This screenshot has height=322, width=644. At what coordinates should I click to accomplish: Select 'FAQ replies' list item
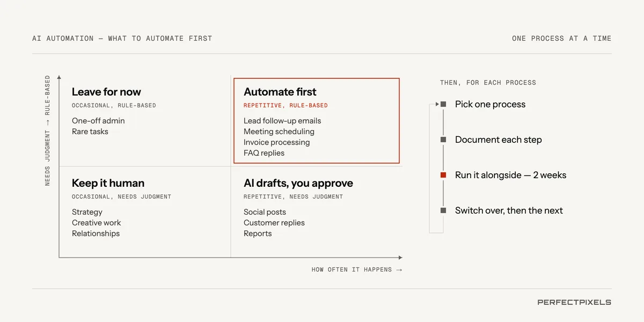pos(264,153)
